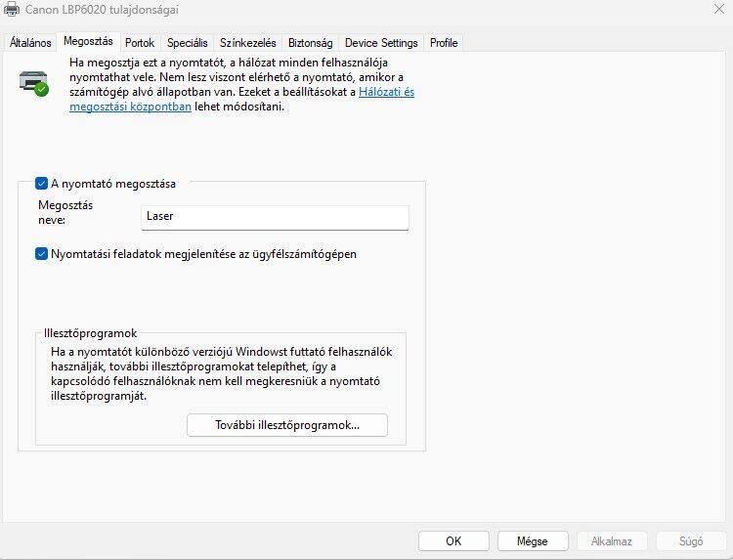Open the Biztonság tab
Image resolution: width=733 pixels, height=560 pixels.
[x=311, y=43]
